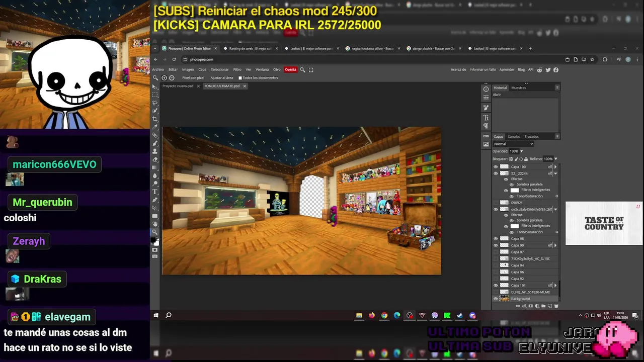644x362 pixels.
Task: Hide the Capa 99 layer
Action: pyautogui.click(x=496, y=245)
